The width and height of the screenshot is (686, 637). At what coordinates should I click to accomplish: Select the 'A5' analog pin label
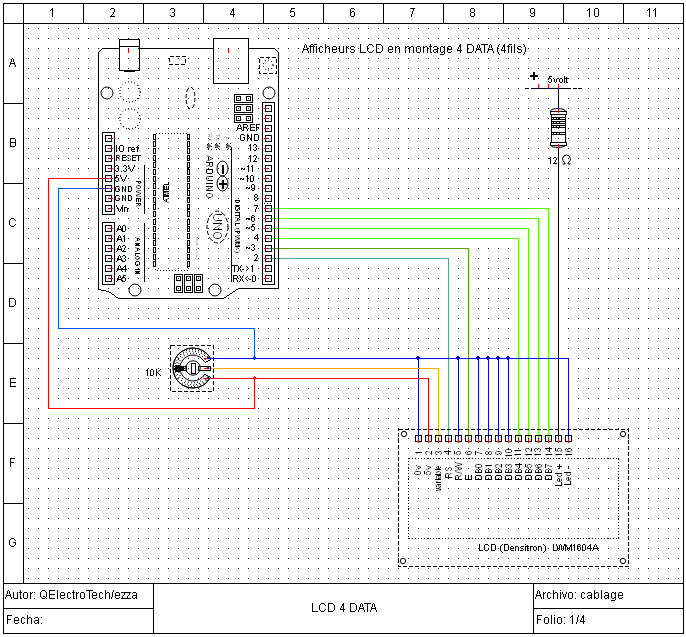[121, 279]
